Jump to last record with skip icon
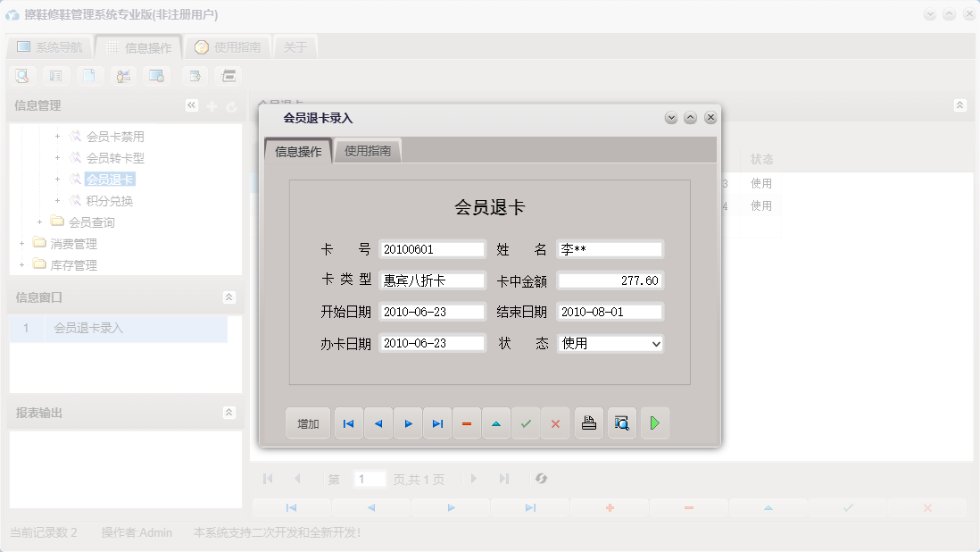The image size is (980, 552). 437,422
